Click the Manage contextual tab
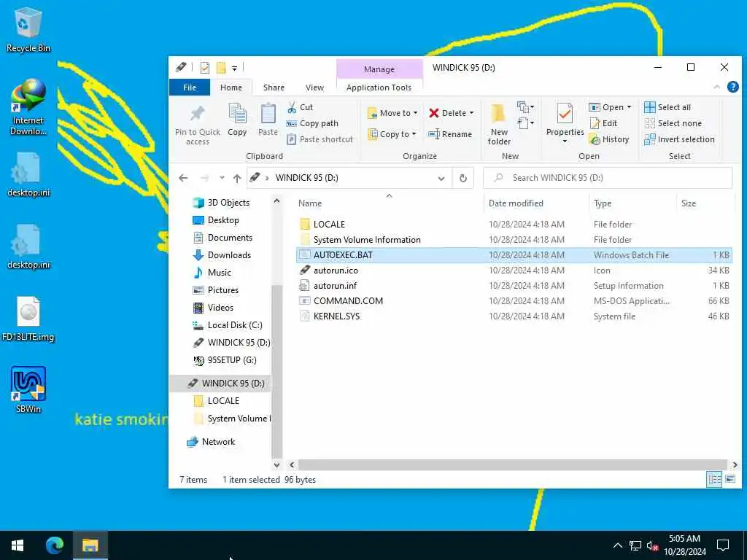 (x=379, y=69)
